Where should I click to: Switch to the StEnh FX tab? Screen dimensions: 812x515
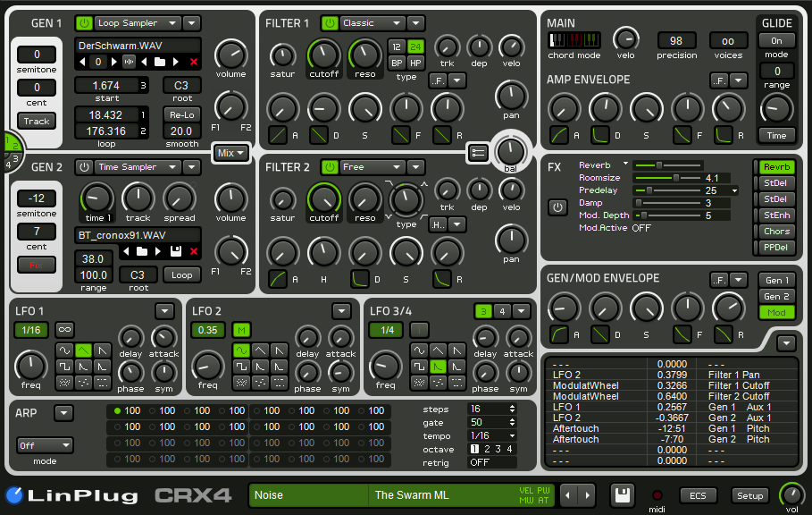776,215
